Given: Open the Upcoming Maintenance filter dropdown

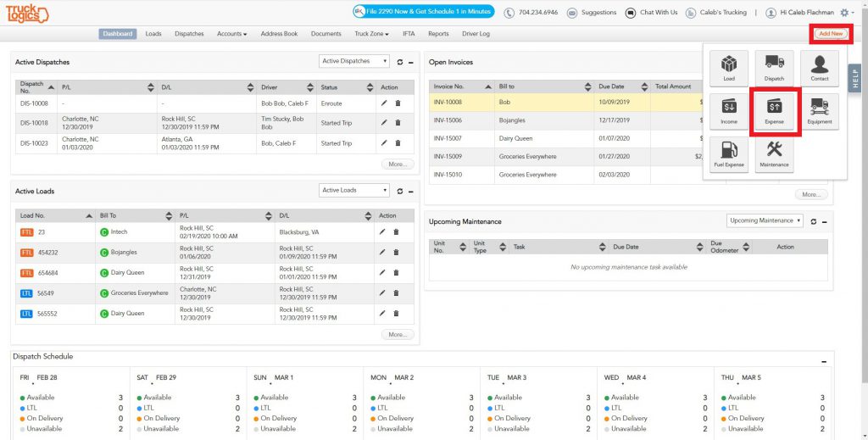Looking at the screenshot, I should pyautogui.click(x=765, y=220).
